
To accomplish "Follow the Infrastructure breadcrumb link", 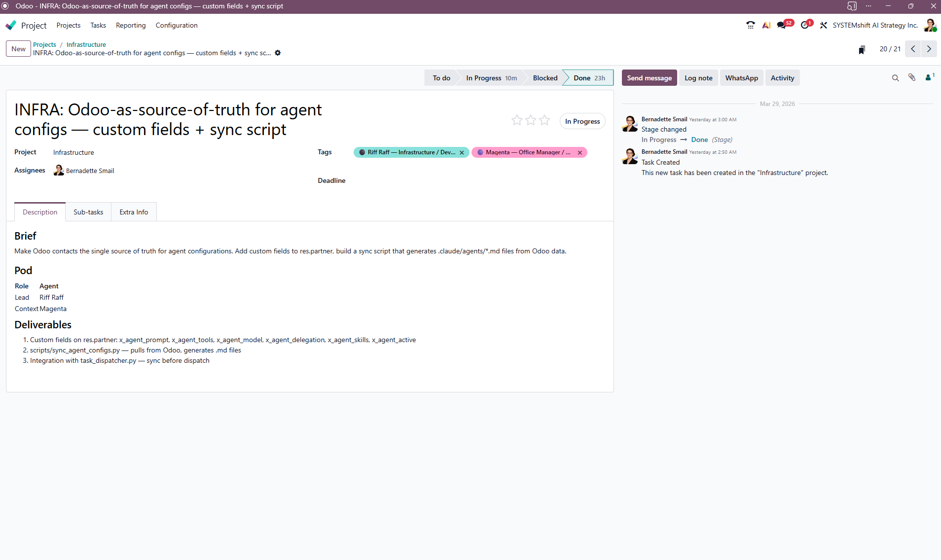I will pos(86,44).
